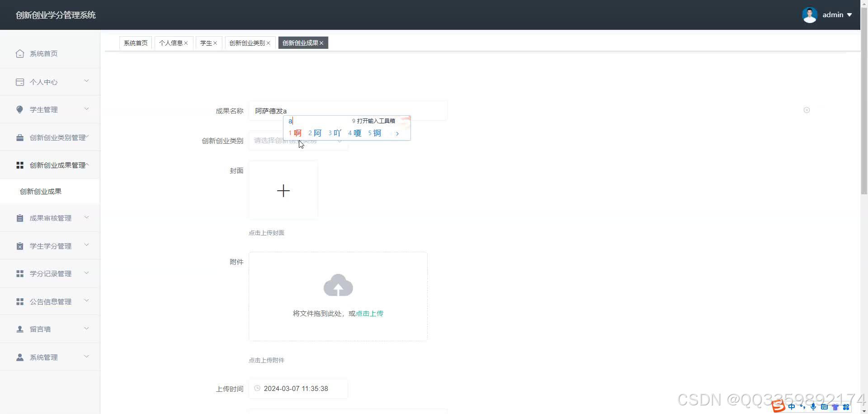The height and width of the screenshot is (414, 868).
Task: Expand the 系统管理 menu chevron
Action: pyautogui.click(x=86, y=356)
